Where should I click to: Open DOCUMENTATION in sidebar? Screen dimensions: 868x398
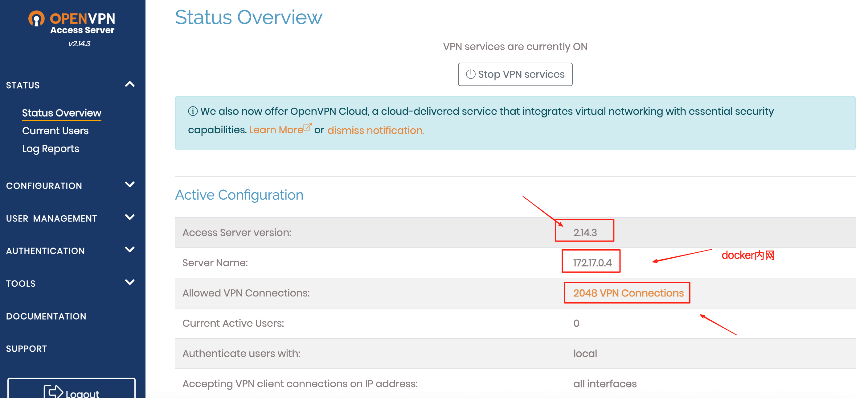[46, 316]
